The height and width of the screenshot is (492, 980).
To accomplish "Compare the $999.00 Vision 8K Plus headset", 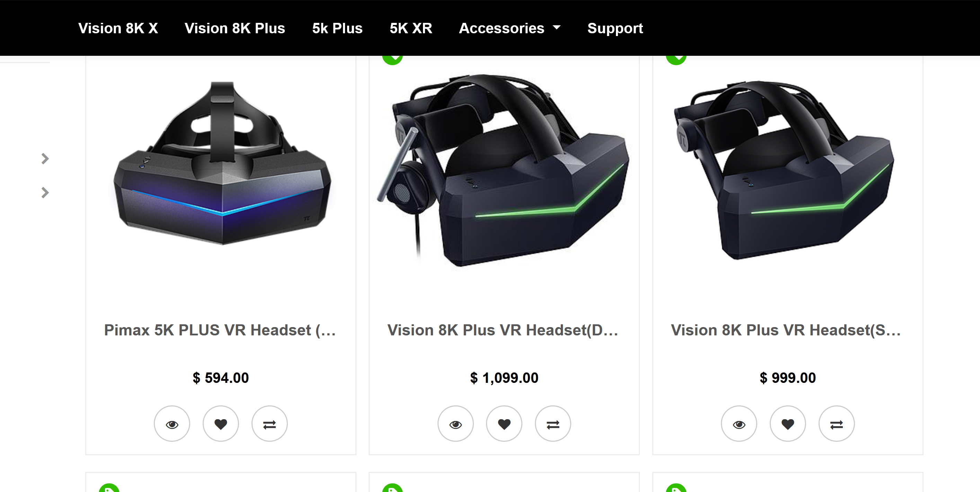I will click(836, 424).
